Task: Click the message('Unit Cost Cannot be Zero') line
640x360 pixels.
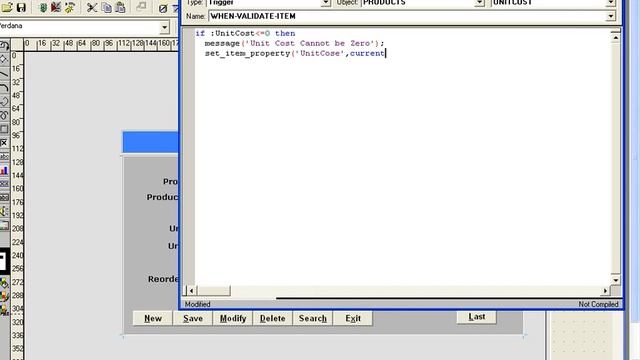Action: click(294, 43)
